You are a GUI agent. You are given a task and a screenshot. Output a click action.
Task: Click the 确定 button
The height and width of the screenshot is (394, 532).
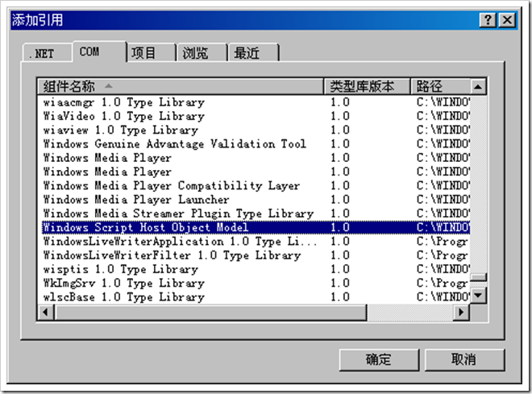[379, 359]
